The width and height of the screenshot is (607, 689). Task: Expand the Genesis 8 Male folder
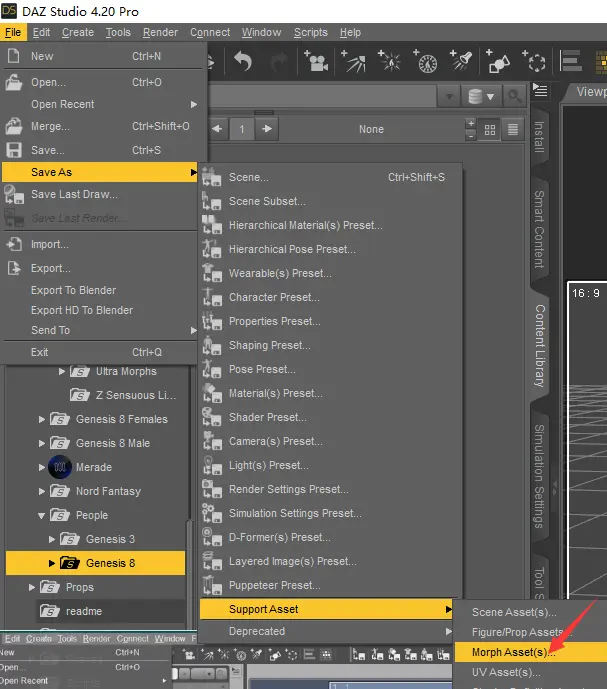(41, 443)
